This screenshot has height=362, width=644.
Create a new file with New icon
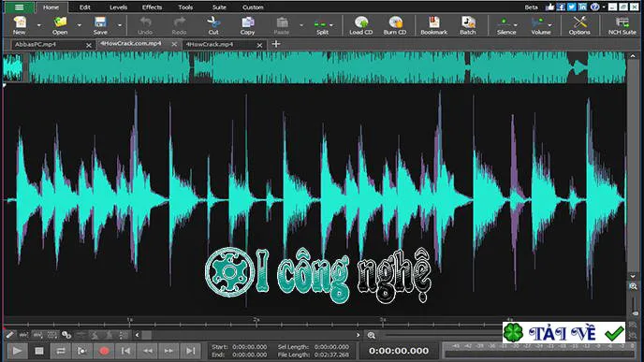tap(20, 25)
